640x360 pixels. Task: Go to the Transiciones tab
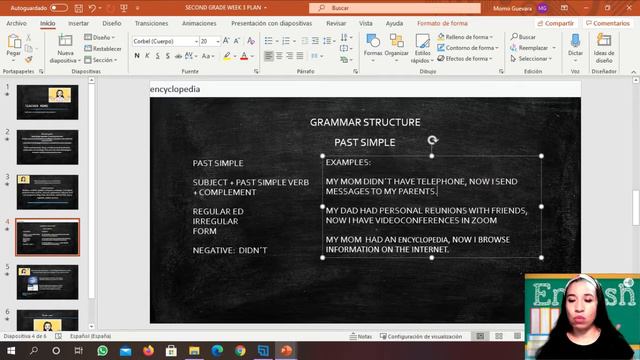(x=151, y=24)
